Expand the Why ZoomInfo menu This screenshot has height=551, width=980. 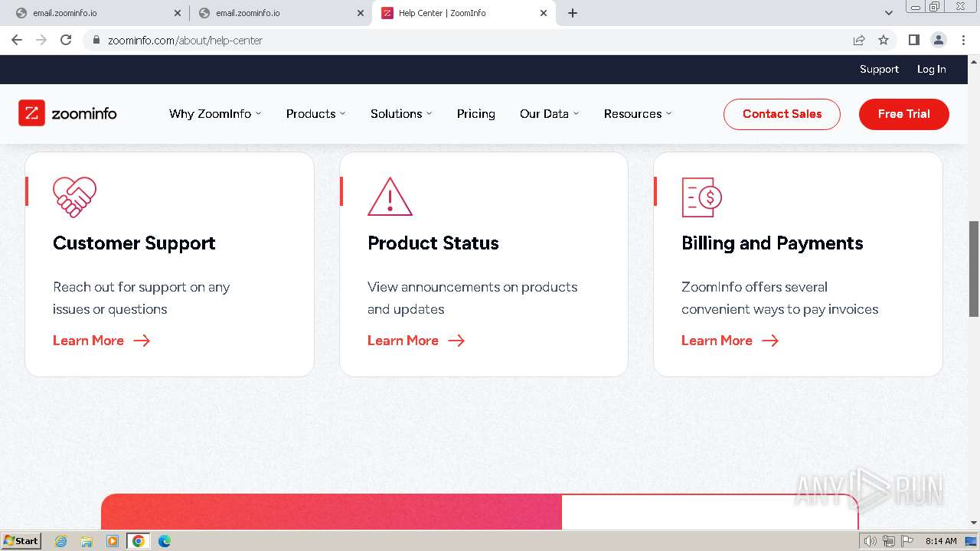point(215,113)
